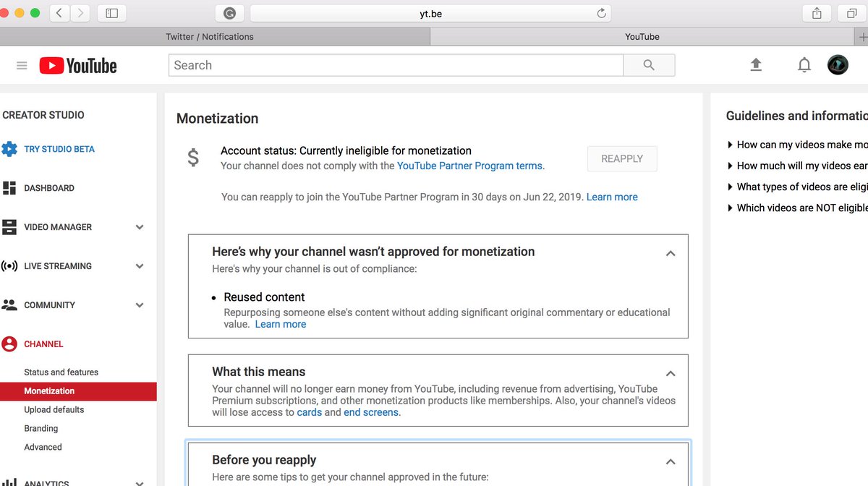
Task: Select Monetization in the sidebar
Action: click(x=78, y=391)
